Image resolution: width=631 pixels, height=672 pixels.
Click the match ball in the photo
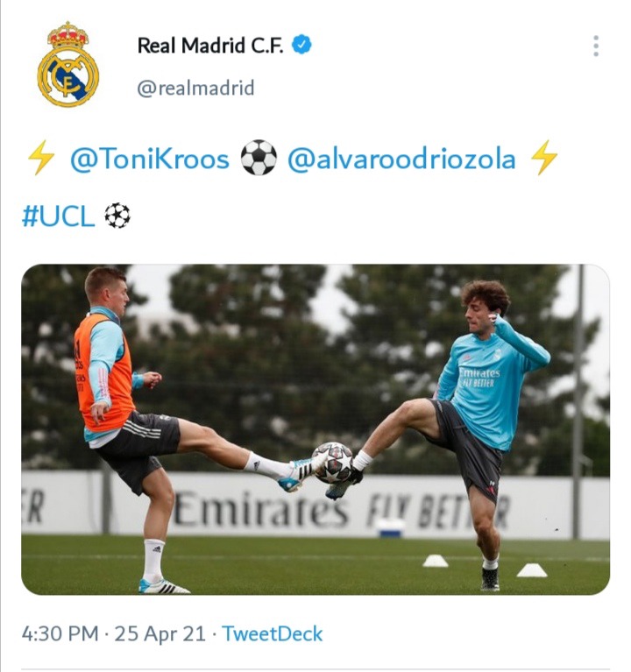point(333,463)
